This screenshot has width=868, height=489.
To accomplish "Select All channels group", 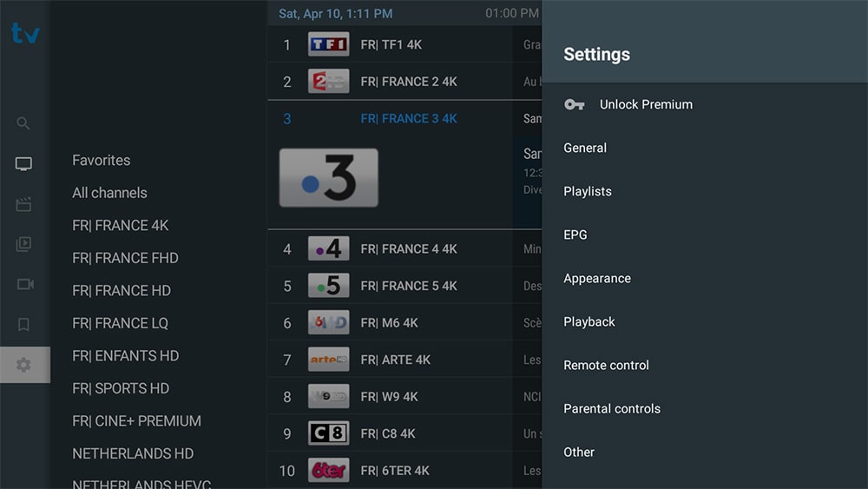I will coord(109,194).
